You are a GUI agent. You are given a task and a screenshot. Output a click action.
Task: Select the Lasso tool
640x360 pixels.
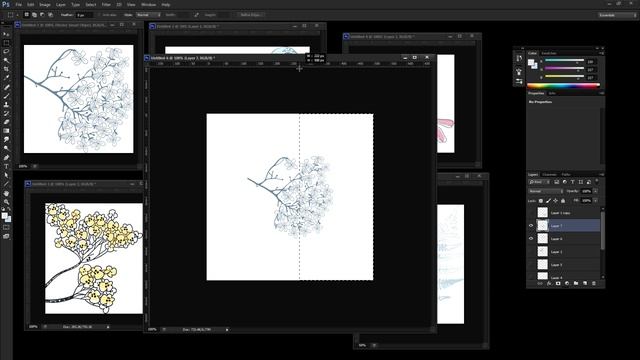point(6,51)
